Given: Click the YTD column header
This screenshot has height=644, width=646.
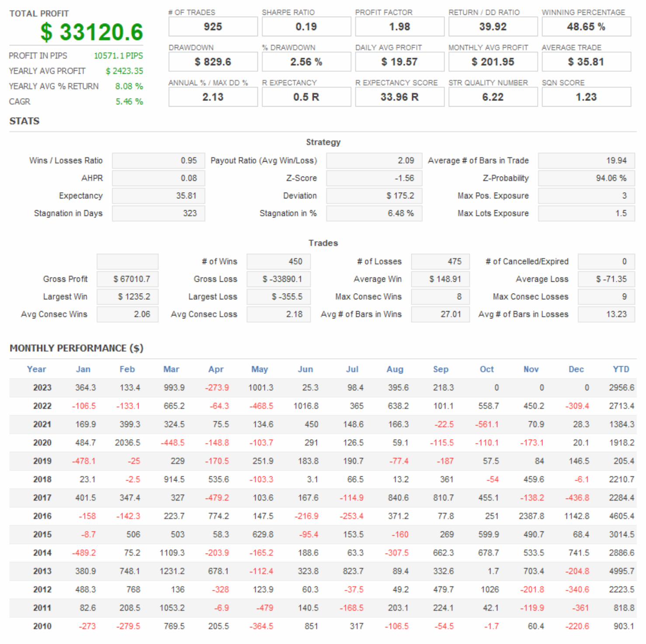Looking at the screenshot, I should tap(621, 369).
